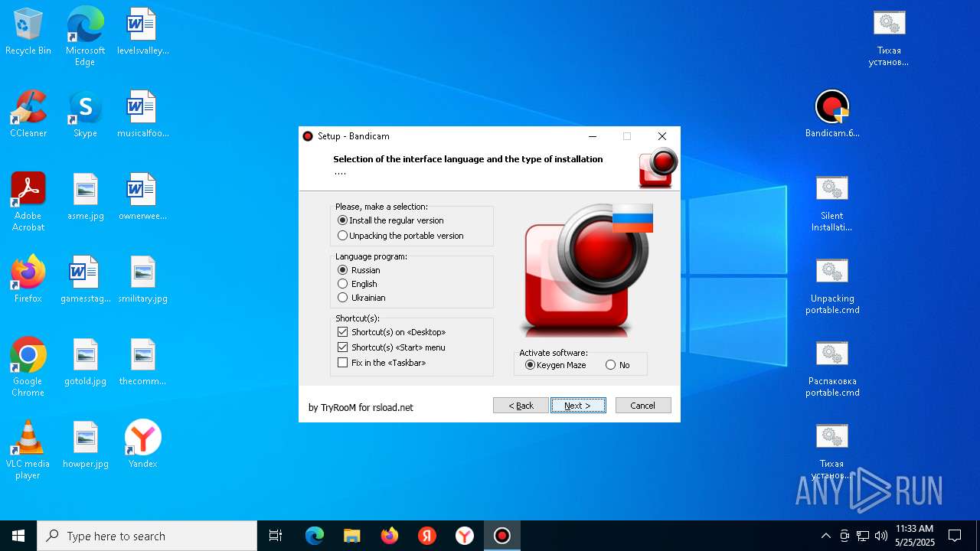Open the red Yandex taskbar icon
Screen dimensions: 980x551
click(427, 536)
